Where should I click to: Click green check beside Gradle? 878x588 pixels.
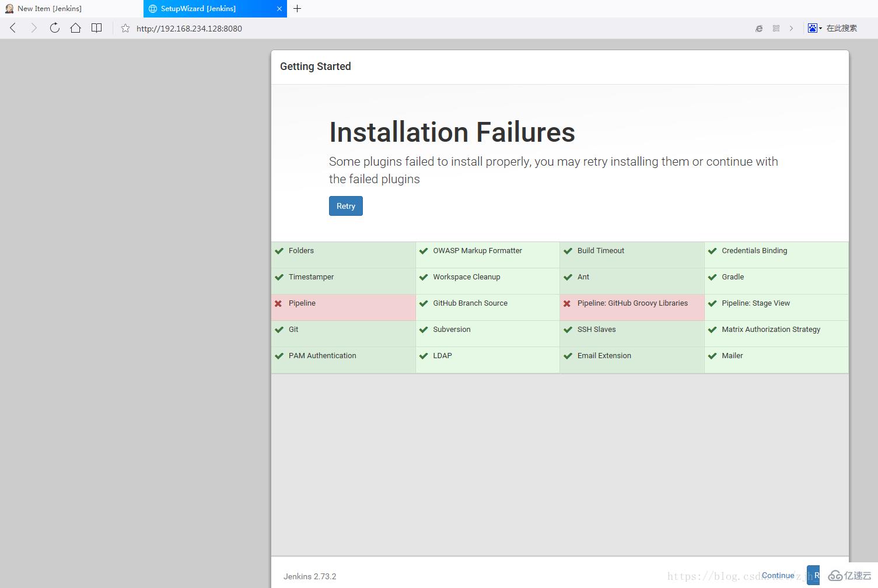click(x=712, y=277)
